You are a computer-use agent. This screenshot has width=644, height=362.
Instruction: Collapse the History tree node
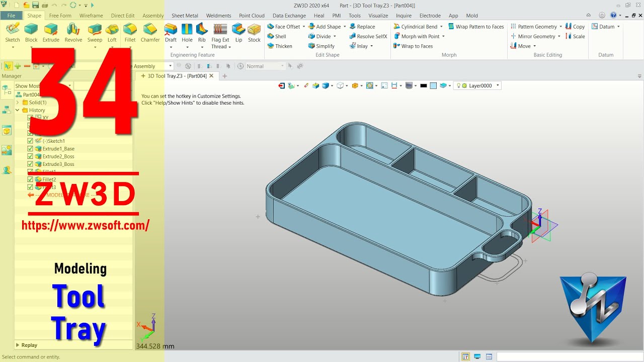pos(18,110)
